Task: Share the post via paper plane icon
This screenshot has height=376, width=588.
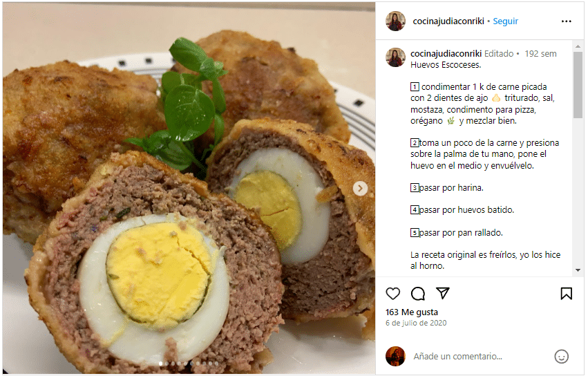Action: point(442,294)
